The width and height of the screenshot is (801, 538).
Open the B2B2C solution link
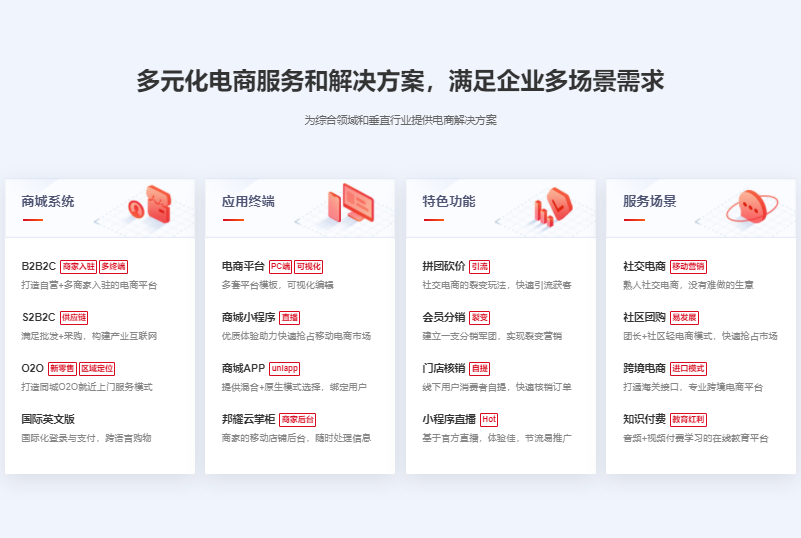(x=39, y=267)
